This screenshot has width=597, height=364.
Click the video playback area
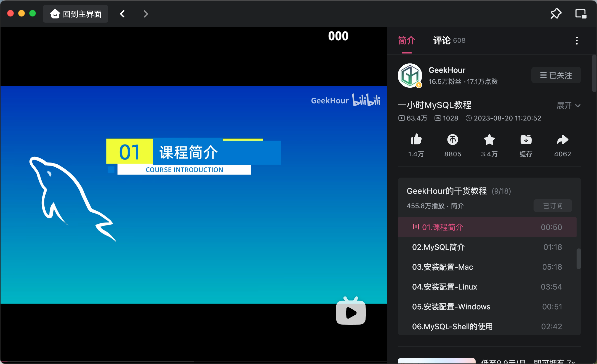pyautogui.click(x=193, y=195)
